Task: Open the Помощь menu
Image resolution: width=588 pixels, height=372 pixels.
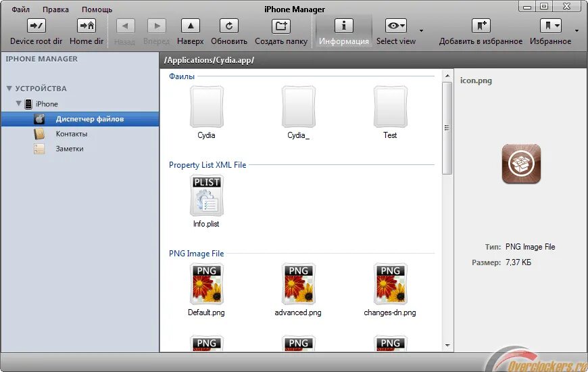Action: (x=97, y=9)
